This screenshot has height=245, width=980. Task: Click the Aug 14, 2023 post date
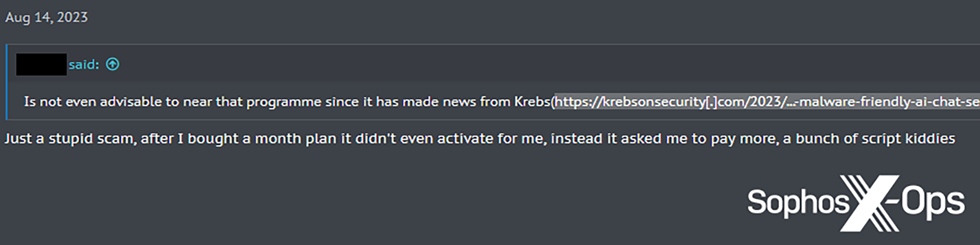[46, 17]
